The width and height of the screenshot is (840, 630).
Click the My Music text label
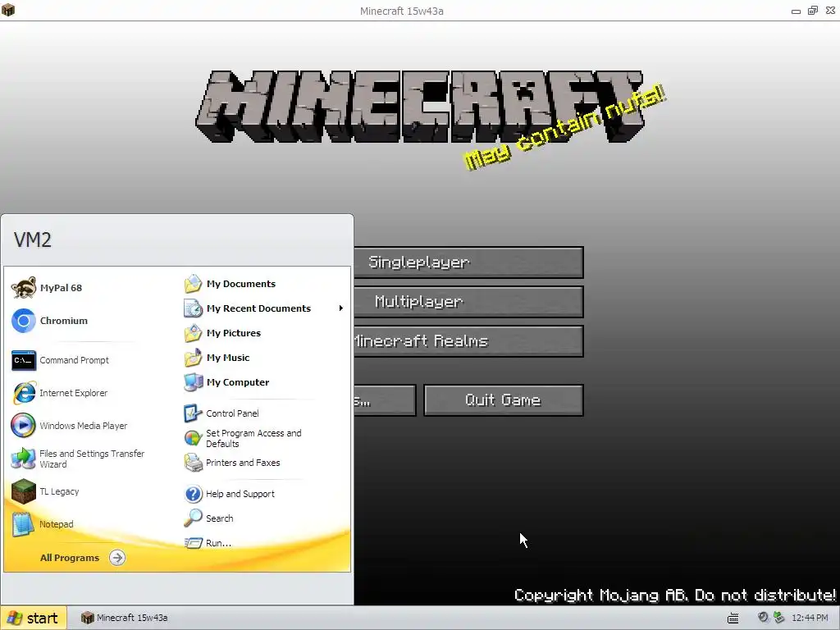point(228,358)
